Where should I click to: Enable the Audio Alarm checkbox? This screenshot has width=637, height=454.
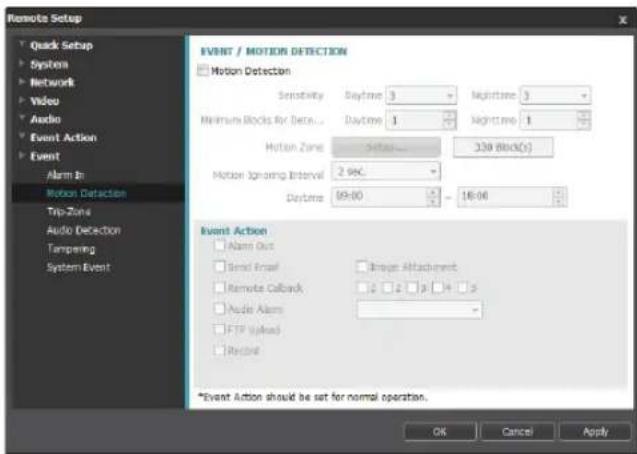click(x=219, y=309)
